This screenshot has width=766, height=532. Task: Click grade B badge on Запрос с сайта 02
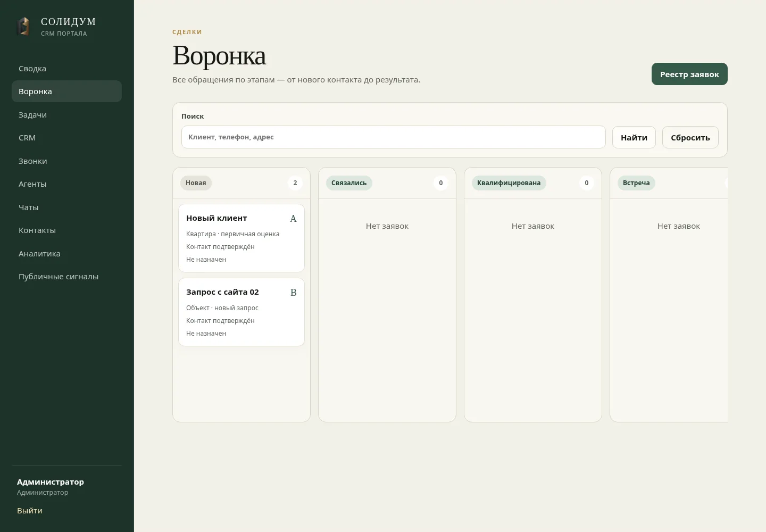click(x=293, y=293)
